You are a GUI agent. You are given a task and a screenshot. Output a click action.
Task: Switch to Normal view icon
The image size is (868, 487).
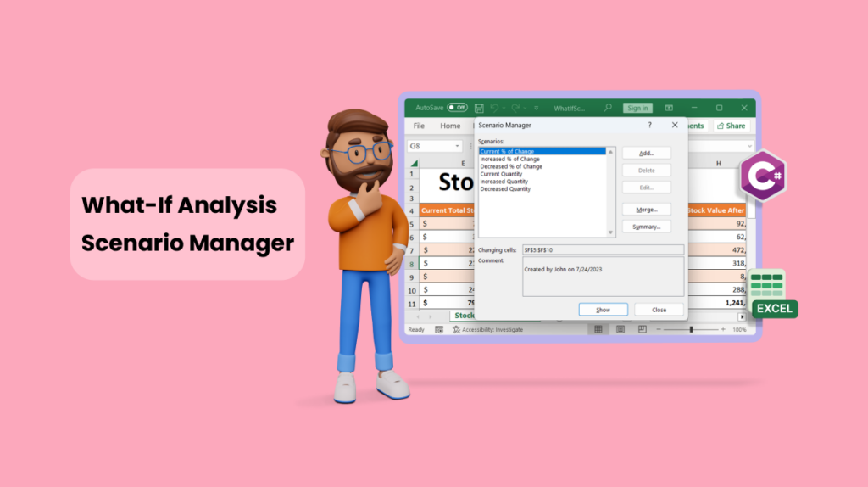click(598, 330)
